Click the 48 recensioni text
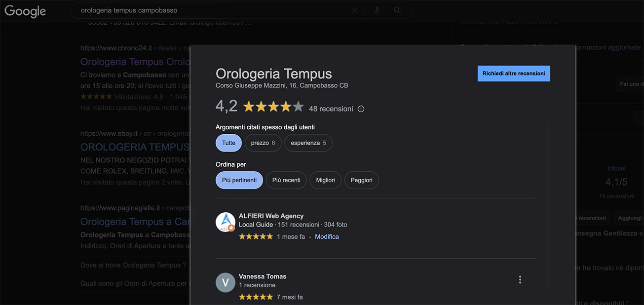Image resolution: width=644 pixels, height=305 pixels. click(331, 109)
